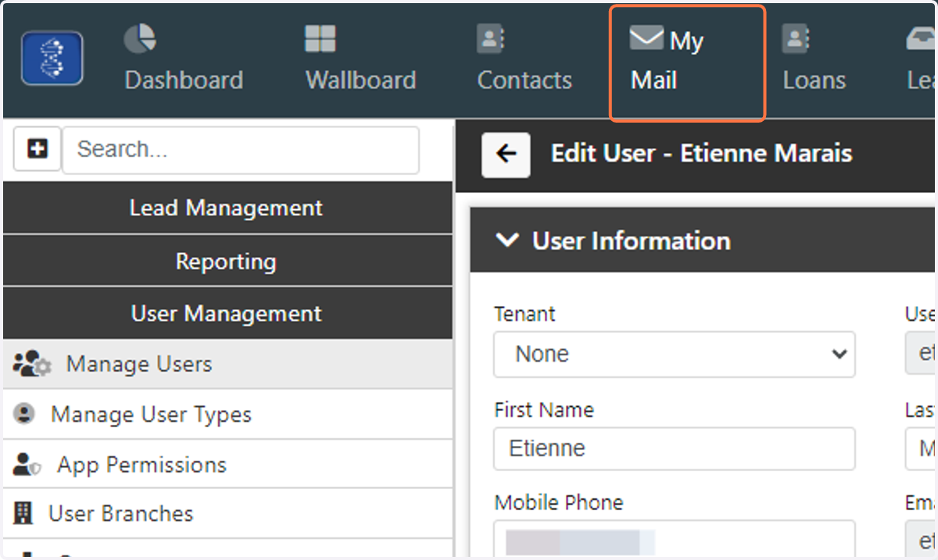Click the User Branches building icon

point(23,514)
